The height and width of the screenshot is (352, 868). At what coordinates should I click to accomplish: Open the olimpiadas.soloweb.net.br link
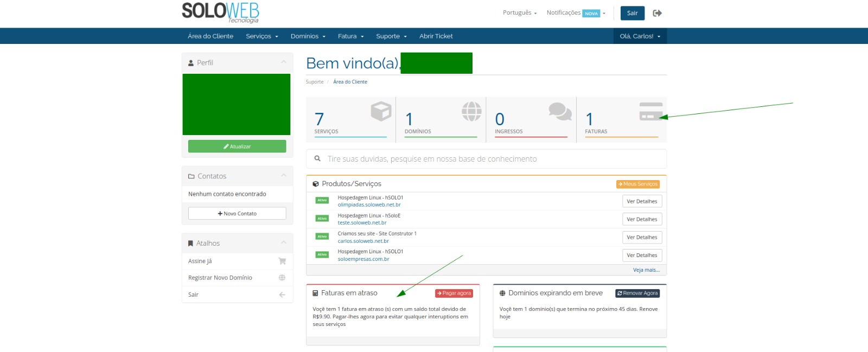pyautogui.click(x=369, y=205)
